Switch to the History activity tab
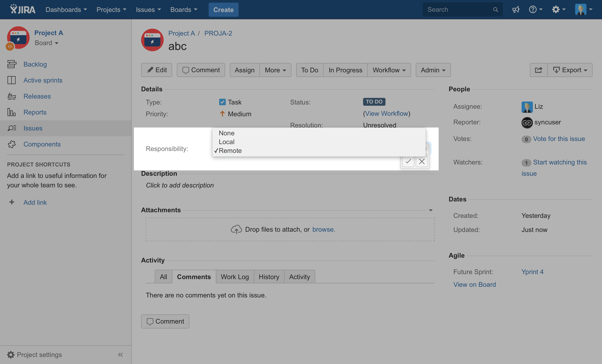The height and width of the screenshot is (364, 602). pos(269,277)
